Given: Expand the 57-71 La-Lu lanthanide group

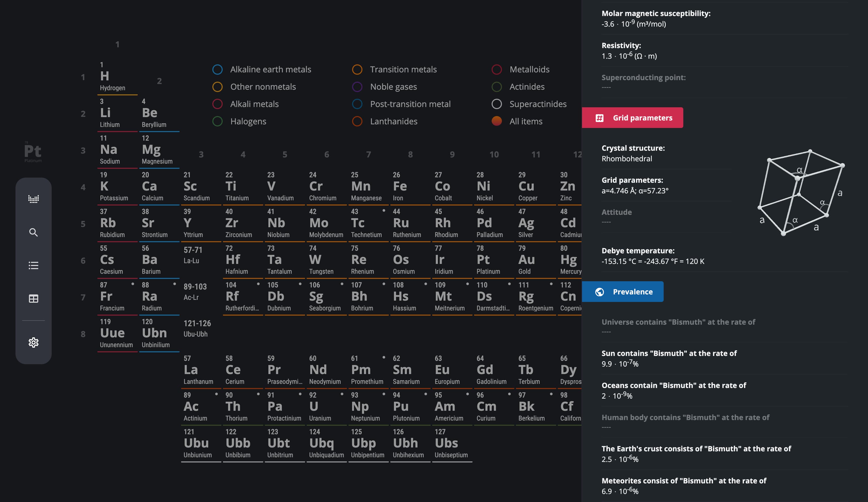Looking at the screenshot, I should [x=193, y=255].
